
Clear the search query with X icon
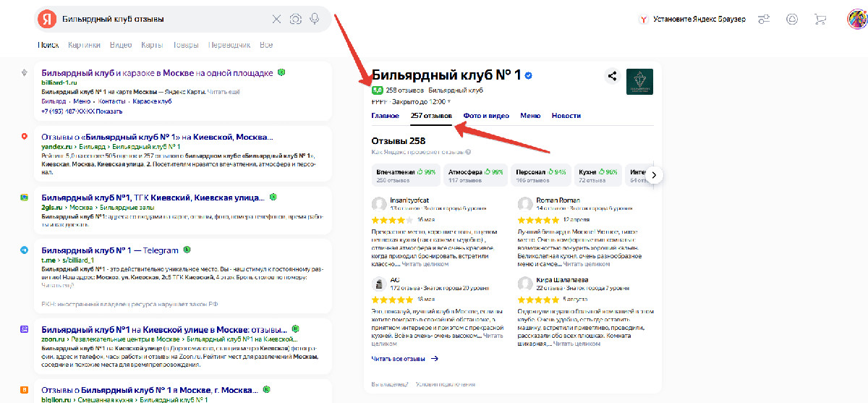point(276,19)
